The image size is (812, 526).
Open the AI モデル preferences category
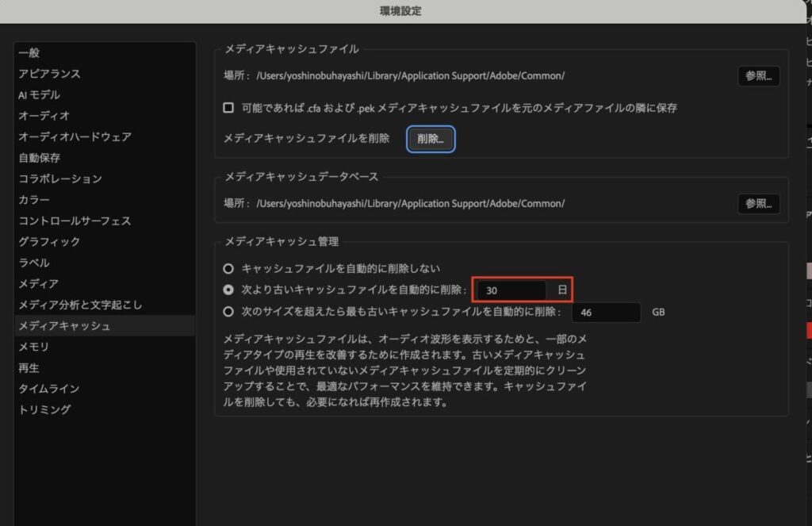tap(39, 95)
